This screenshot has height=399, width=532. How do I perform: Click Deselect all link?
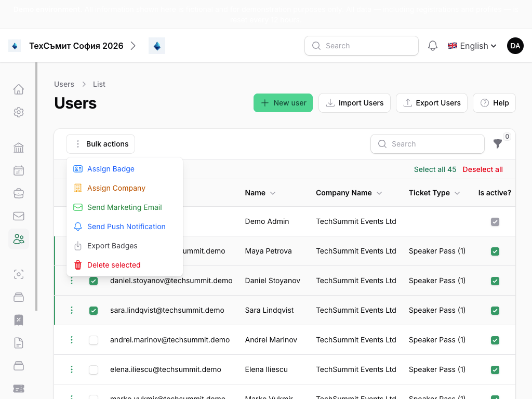coord(483,169)
